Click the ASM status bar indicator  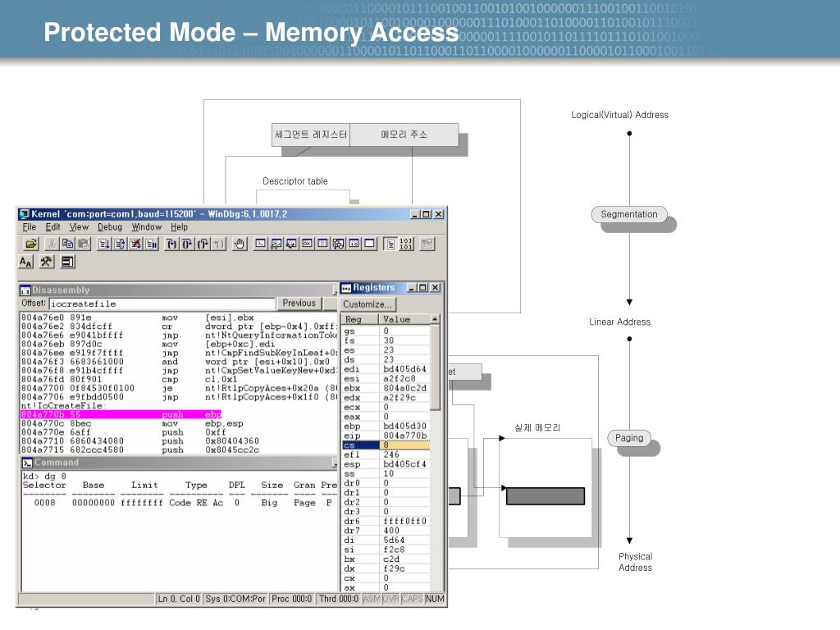click(372, 599)
